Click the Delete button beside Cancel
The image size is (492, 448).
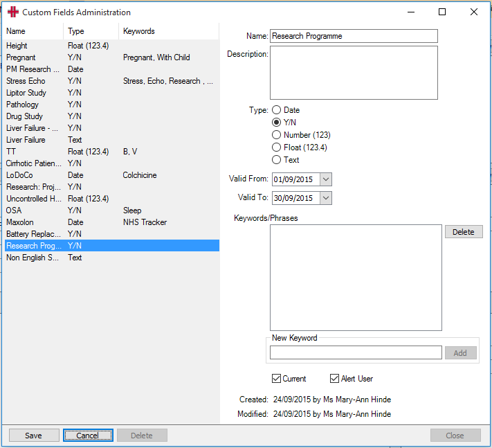coord(142,436)
